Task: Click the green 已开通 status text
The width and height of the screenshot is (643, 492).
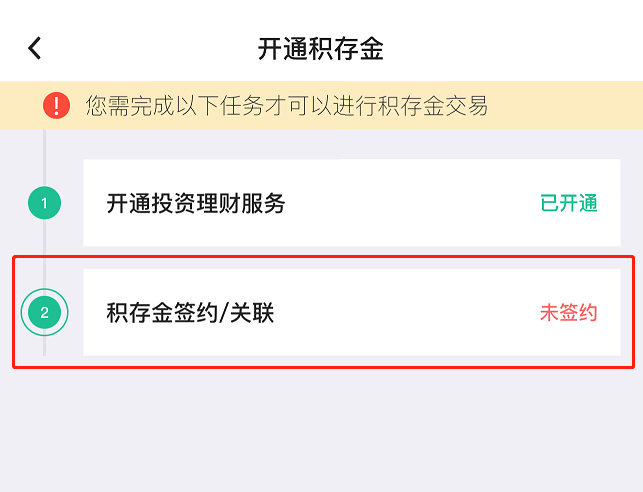Action: tap(568, 204)
